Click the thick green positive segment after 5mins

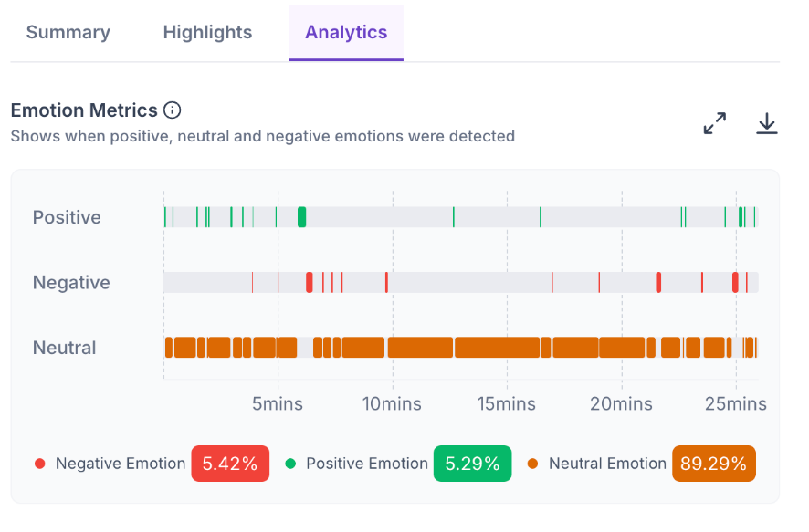click(x=302, y=217)
